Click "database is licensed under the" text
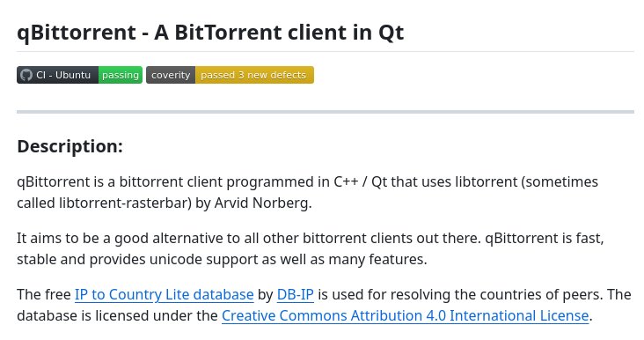Viewport: 644px width, 340px height. tap(117, 315)
